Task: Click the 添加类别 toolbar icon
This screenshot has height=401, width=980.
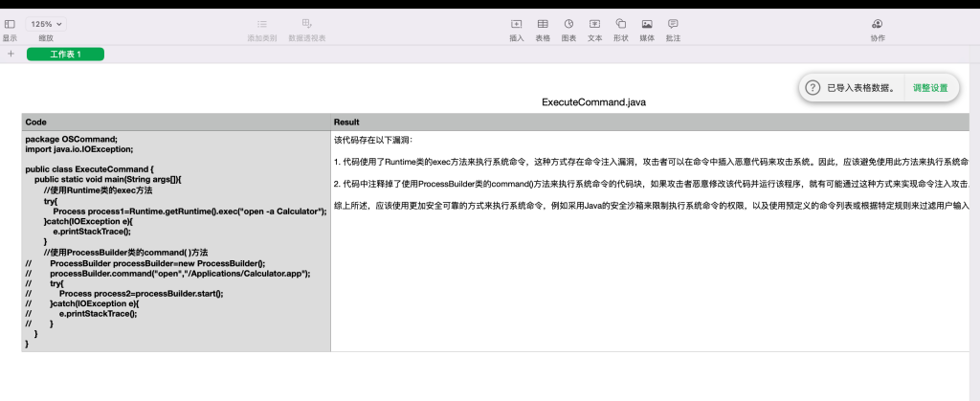Action: point(262,24)
